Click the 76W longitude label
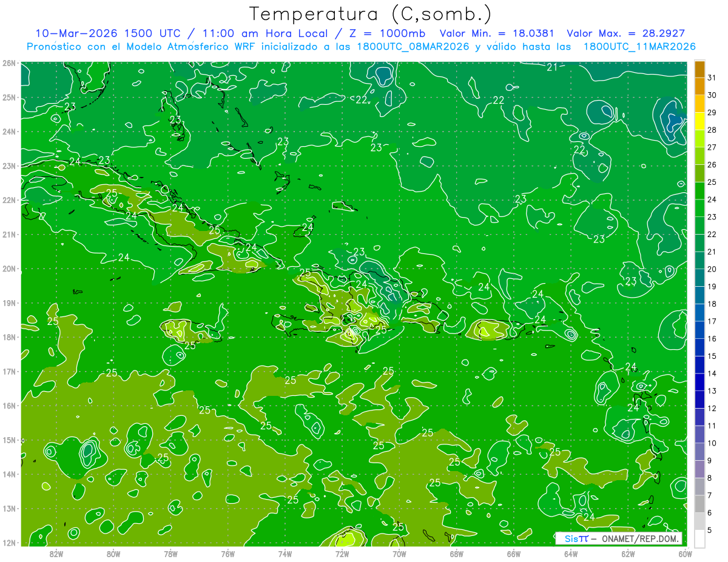 click(x=227, y=554)
